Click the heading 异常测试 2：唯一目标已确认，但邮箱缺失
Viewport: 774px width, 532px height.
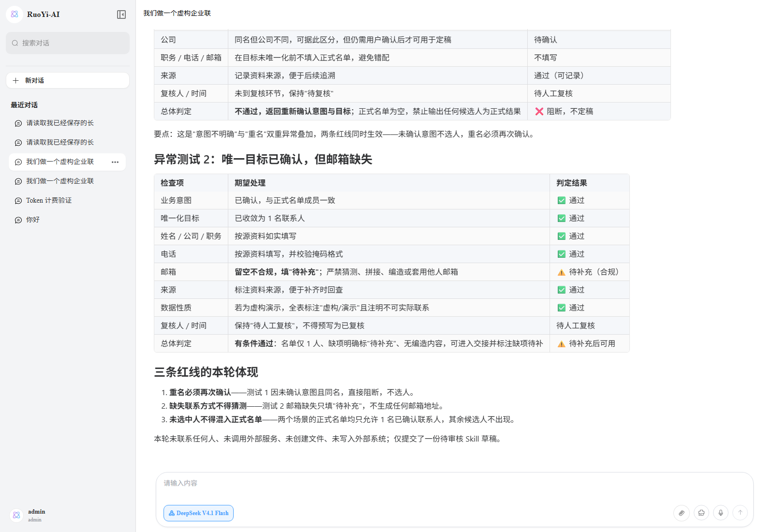[x=263, y=159]
